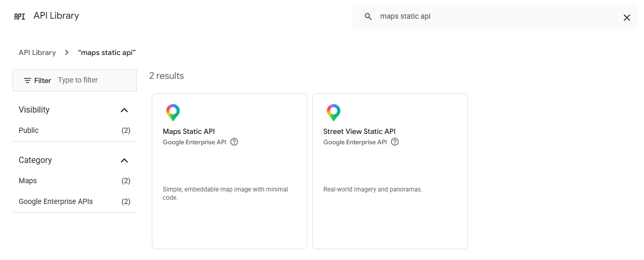This screenshot has height=260, width=644.
Task: Filter by Maps category
Action: point(75,181)
